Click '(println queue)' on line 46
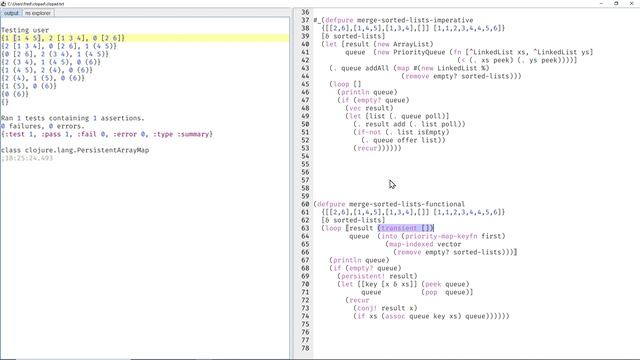 click(x=367, y=92)
